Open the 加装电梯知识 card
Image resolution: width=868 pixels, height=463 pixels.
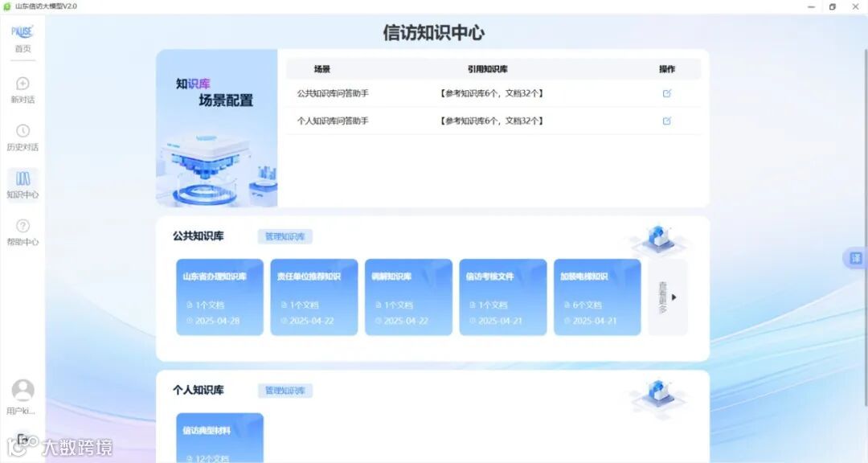[597, 297]
